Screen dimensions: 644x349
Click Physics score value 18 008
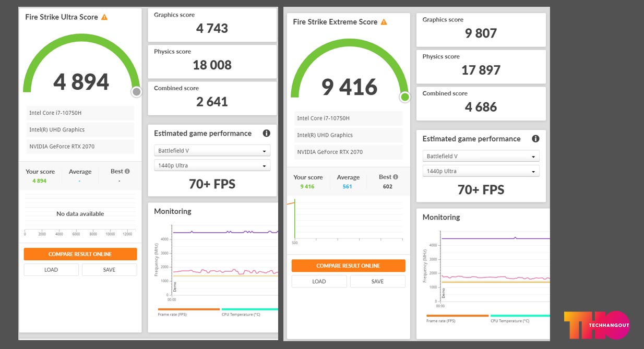[212, 65]
